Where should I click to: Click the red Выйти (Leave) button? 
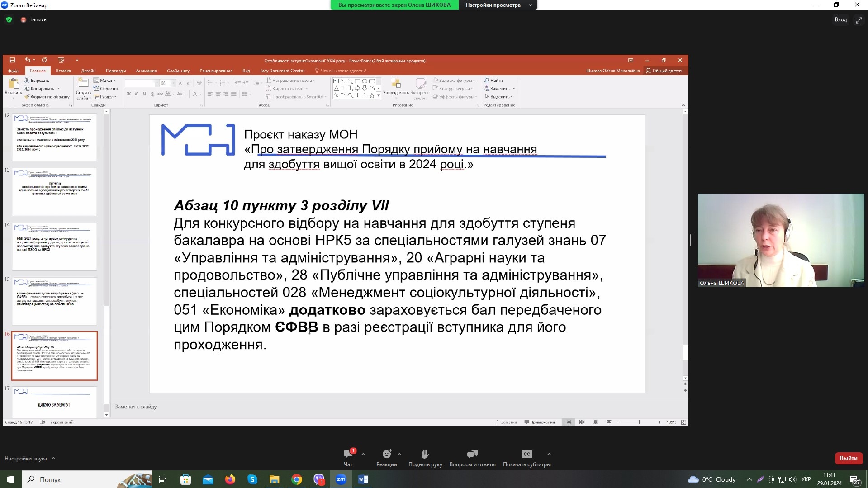click(849, 458)
